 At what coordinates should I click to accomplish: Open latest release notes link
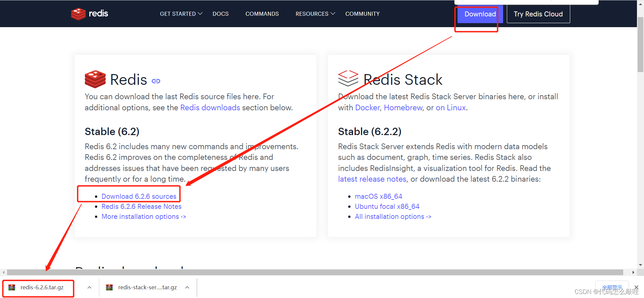click(x=372, y=179)
